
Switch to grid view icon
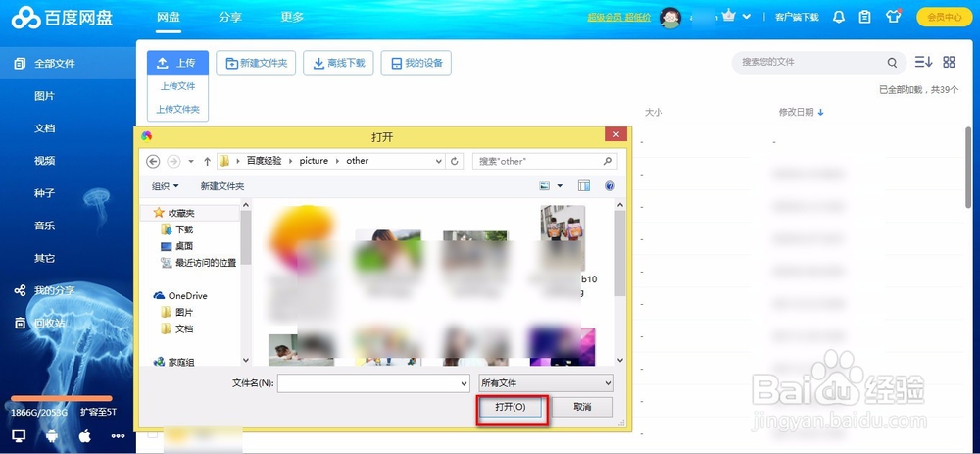click(x=949, y=61)
